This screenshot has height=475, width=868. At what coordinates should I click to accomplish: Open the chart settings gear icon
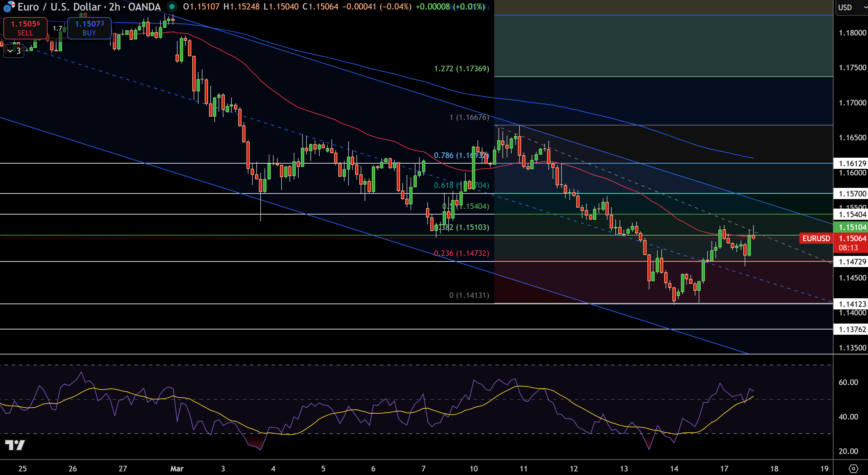coord(853,468)
